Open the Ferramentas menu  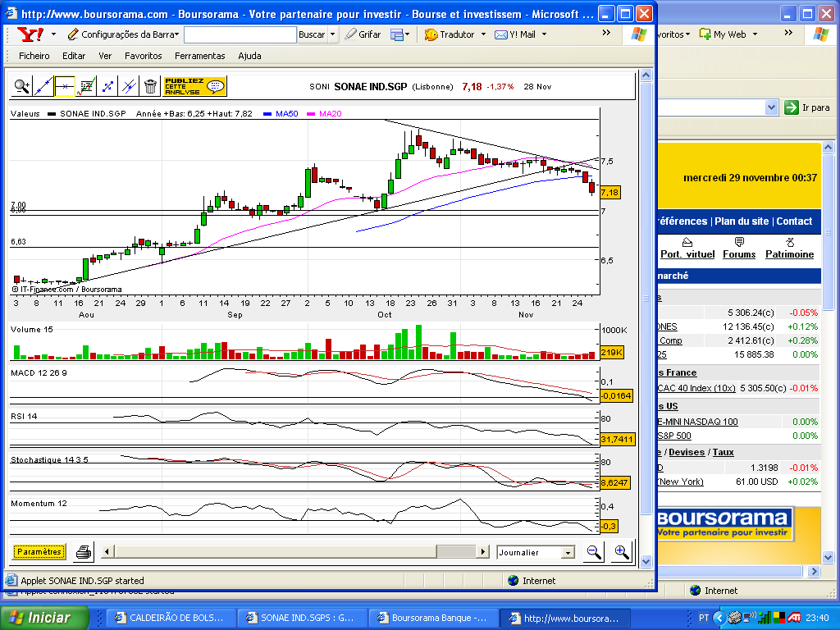(199, 56)
